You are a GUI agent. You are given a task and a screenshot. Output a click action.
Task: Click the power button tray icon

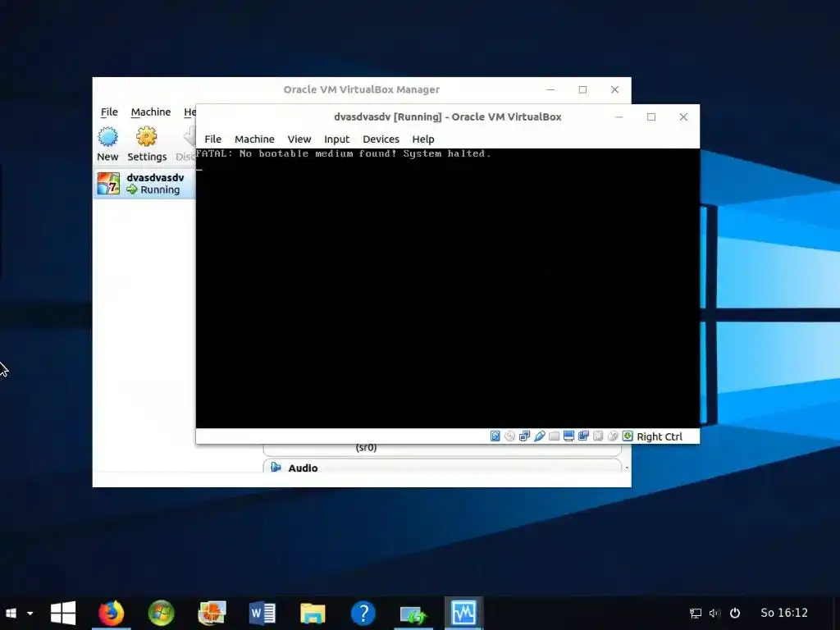(x=735, y=613)
